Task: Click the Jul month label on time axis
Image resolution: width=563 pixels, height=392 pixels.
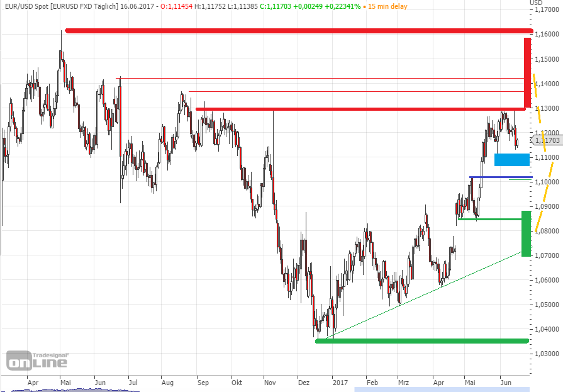Action: (x=133, y=383)
